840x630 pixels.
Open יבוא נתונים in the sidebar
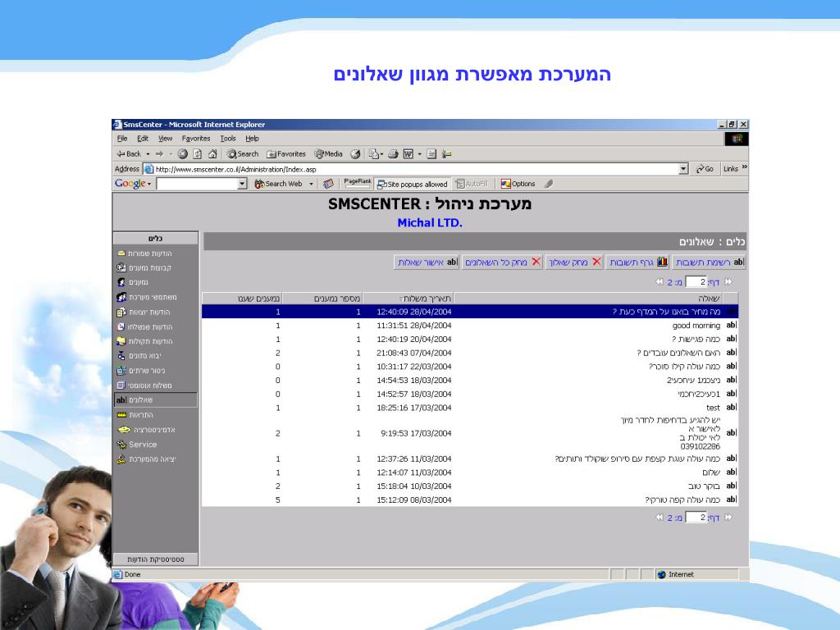[x=139, y=356]
